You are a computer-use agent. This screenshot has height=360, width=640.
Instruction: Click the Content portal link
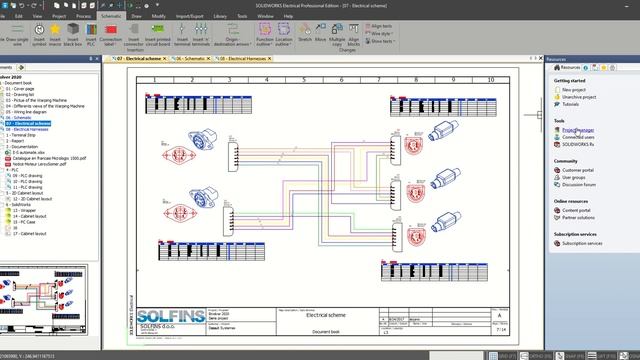tap(576, 210)
